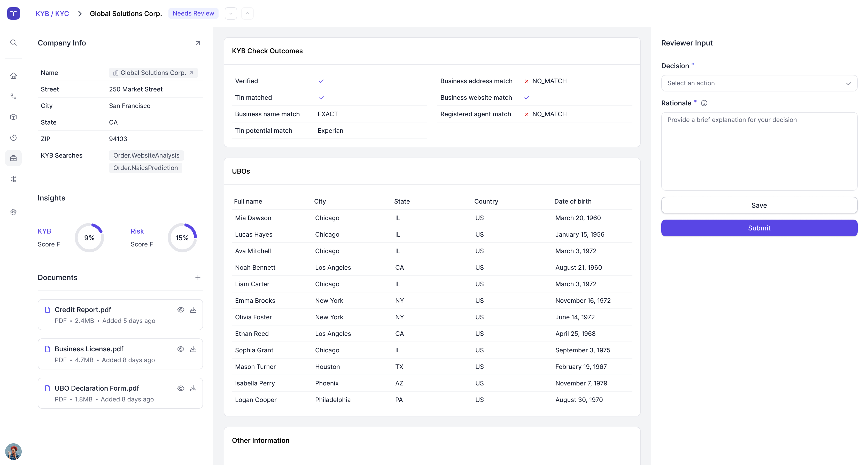Open the home icon in sidebar
Screen dimensions: 868x465
coord(13,76)
